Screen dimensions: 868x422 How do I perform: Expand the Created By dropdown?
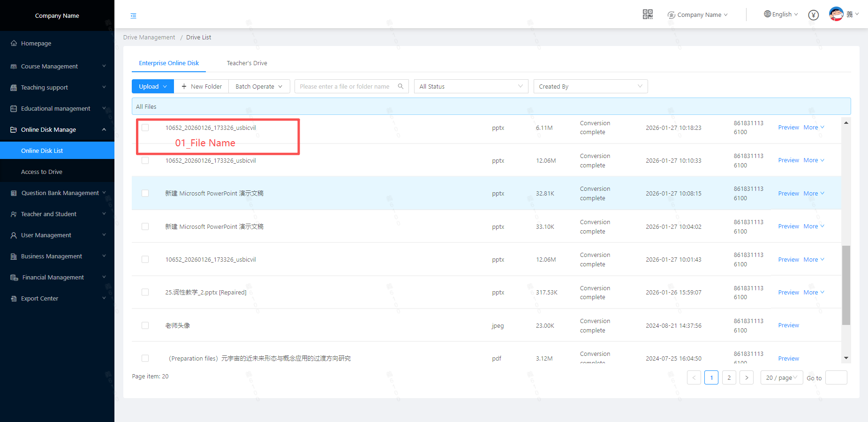(x=590, y=86)
